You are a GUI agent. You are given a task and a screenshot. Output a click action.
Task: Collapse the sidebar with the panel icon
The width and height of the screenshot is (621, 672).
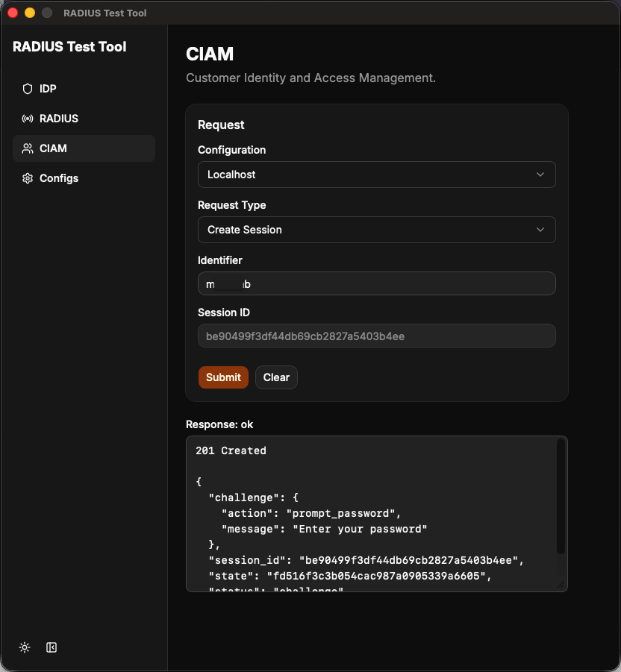click(52, 647)
